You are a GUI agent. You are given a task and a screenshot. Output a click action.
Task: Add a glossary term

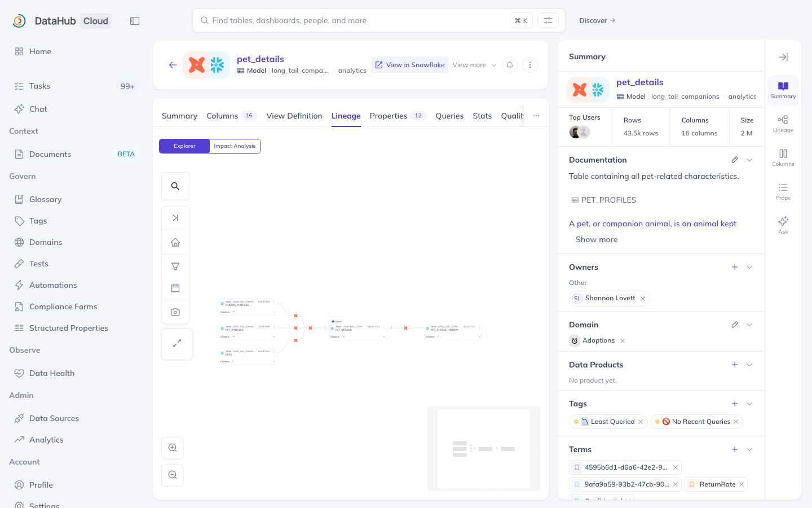coord(735,449)
